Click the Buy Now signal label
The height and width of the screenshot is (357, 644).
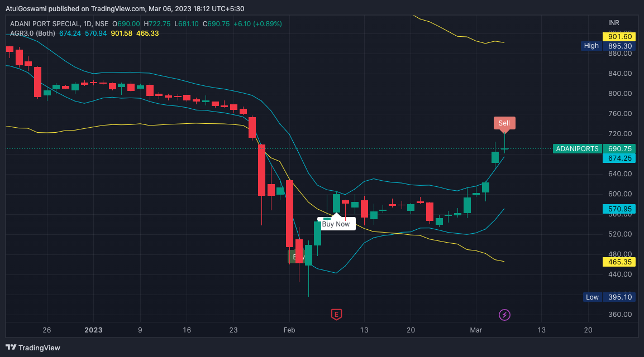pos(336,224)
